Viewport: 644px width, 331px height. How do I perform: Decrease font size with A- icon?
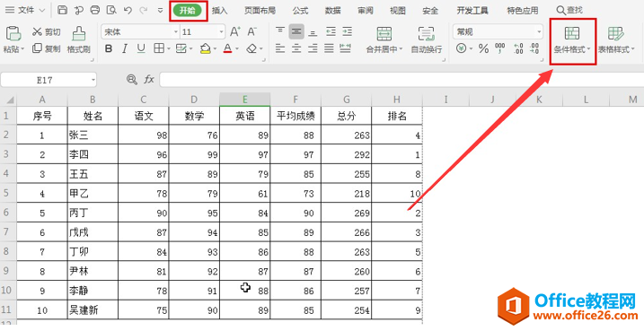coord(251,31)
